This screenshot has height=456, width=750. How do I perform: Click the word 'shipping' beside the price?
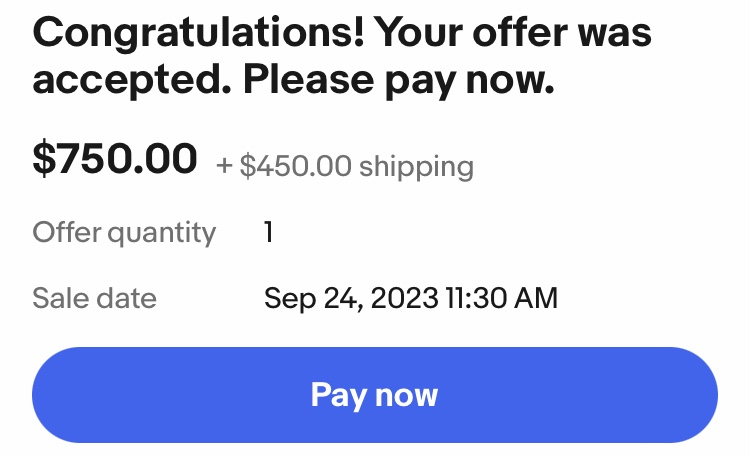click(416, 167)
